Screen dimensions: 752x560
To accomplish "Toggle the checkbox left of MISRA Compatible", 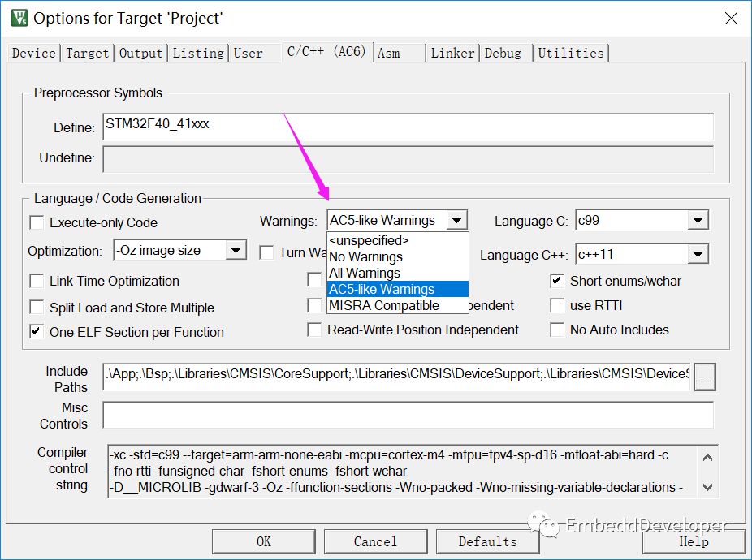I will 314,305.
